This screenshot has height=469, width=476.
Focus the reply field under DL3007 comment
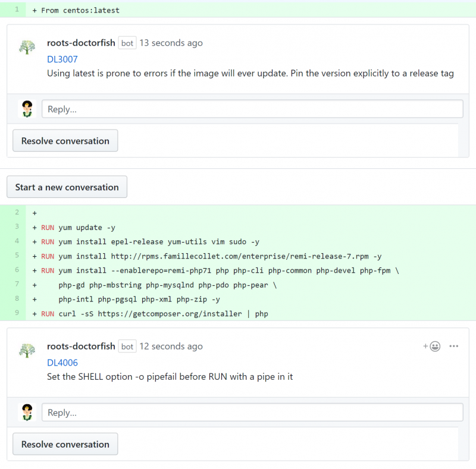[x=252, y=109]
